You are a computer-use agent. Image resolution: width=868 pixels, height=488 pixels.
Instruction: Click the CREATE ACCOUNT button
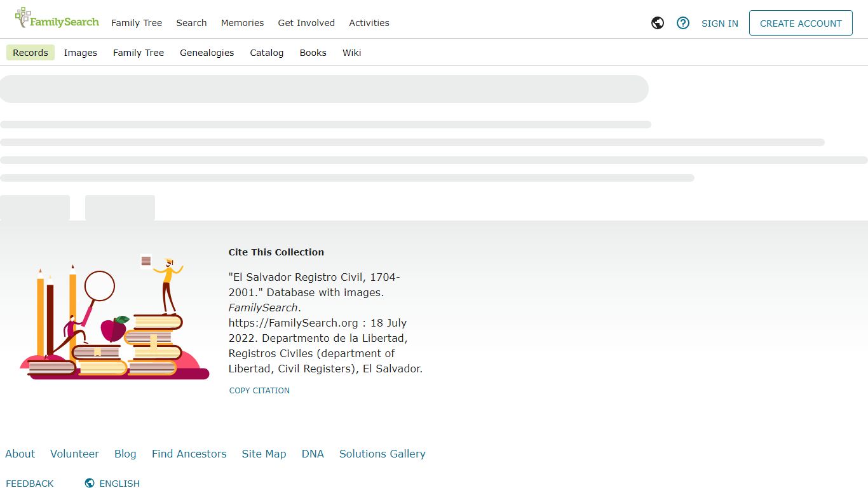[801, 23]
